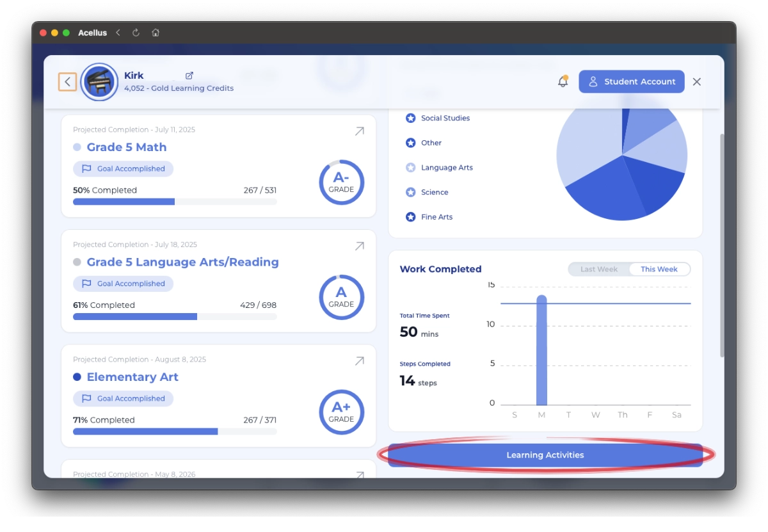Open Elementary Art expand arrow icon
The width and height of the screenshot is (768, 532).
tap(359, 361)
